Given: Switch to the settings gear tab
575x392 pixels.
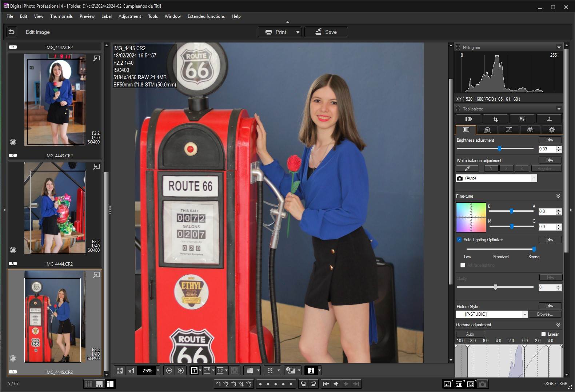Looking at the screenshot, I should pyautogui.click(x=552, y=130).
